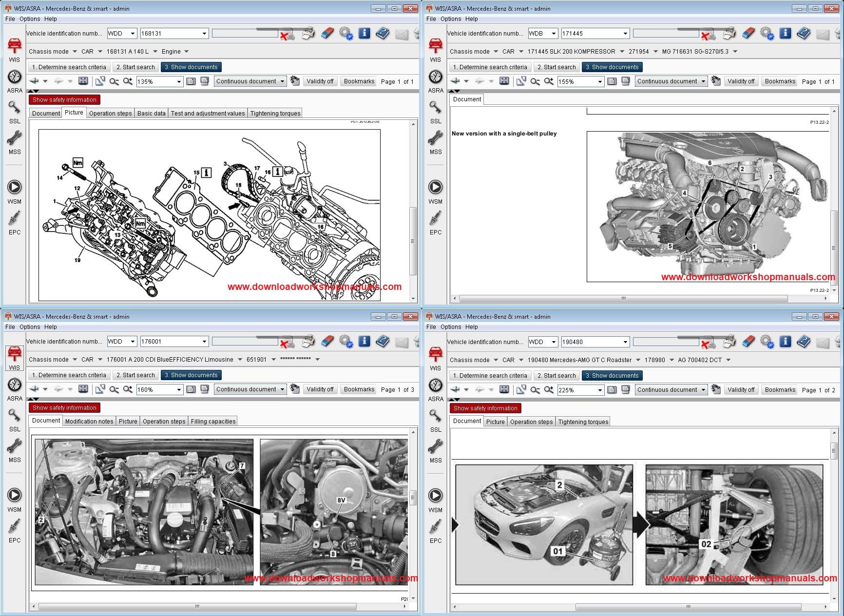Click info icon in top-left window toolbar
Viewport: 844px width, 616px height.
click(364, 33)
